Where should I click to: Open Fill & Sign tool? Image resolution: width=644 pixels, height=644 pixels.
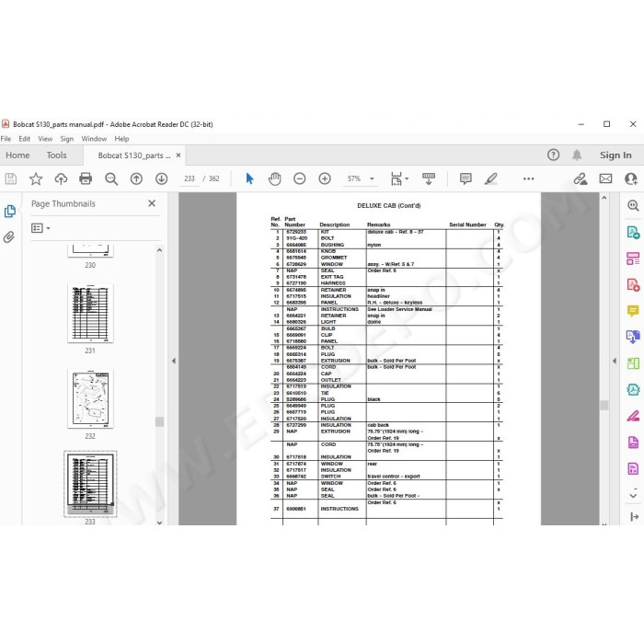[633, 416]
